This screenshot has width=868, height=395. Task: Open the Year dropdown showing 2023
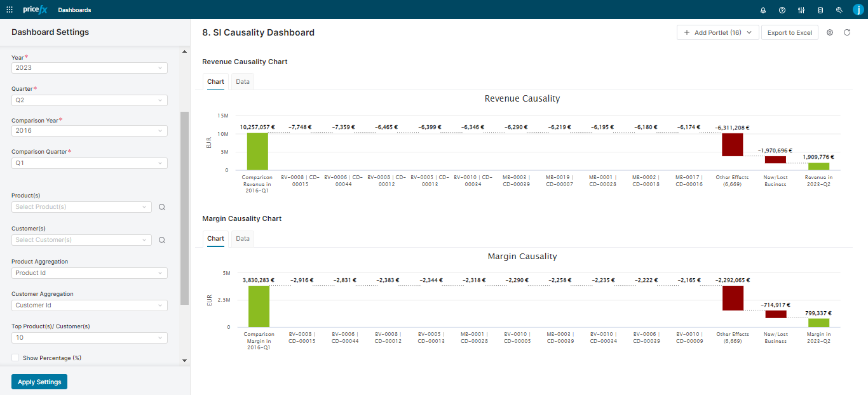[x=89, y=67]
